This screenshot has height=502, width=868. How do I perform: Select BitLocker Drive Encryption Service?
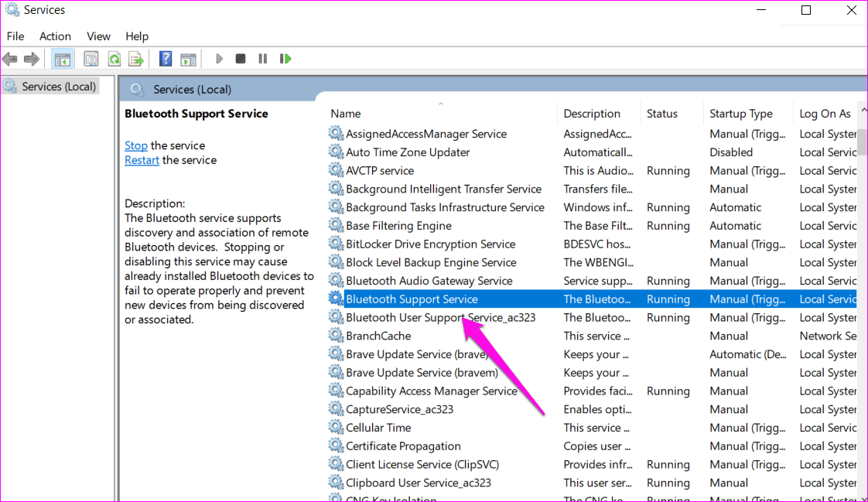coord(592,244)
